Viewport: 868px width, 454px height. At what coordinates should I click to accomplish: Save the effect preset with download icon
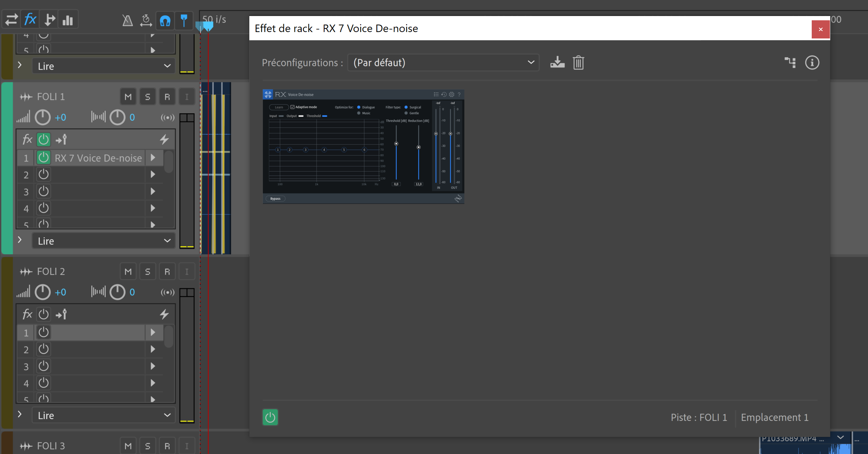coord(557,63)
